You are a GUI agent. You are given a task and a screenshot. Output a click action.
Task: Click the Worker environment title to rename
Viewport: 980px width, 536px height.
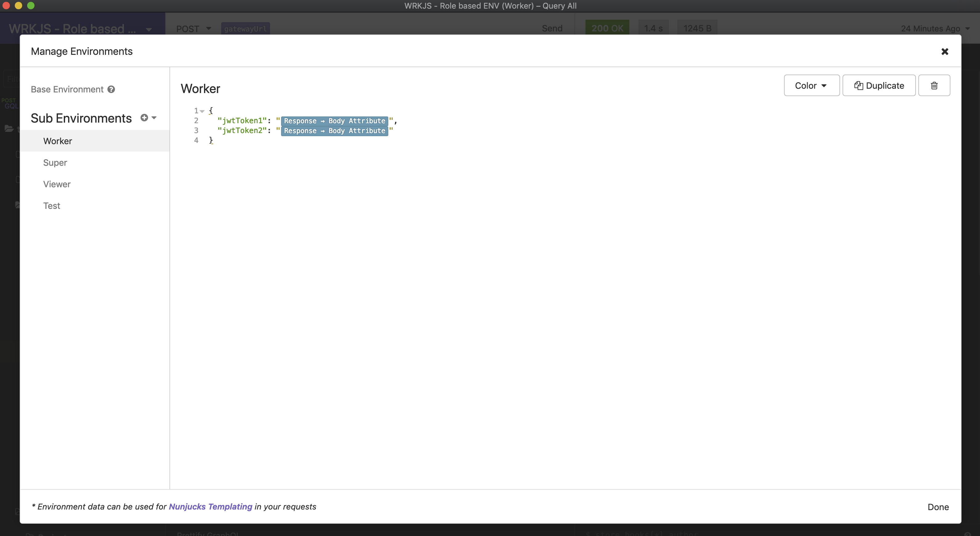[201, 89]
